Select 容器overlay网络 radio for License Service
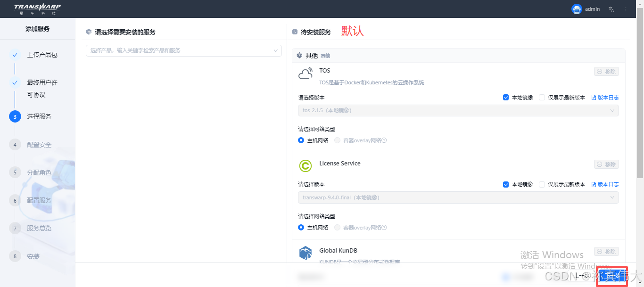This screenshot has width=644, height=287. pyautogui.click(x=337, y=228)
